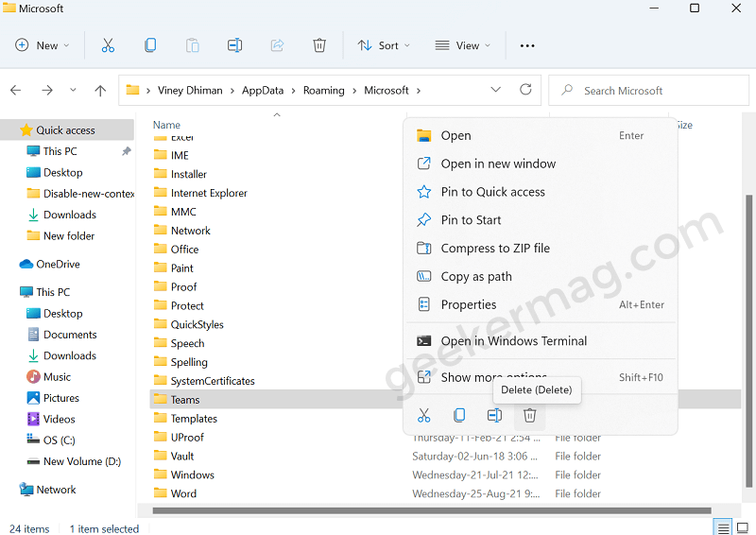Switch to large thumbnails view icon in status bar
Image resolution: width=756 pixels, height=535 pixels.
pyautogui.click(x=743, y=528)
